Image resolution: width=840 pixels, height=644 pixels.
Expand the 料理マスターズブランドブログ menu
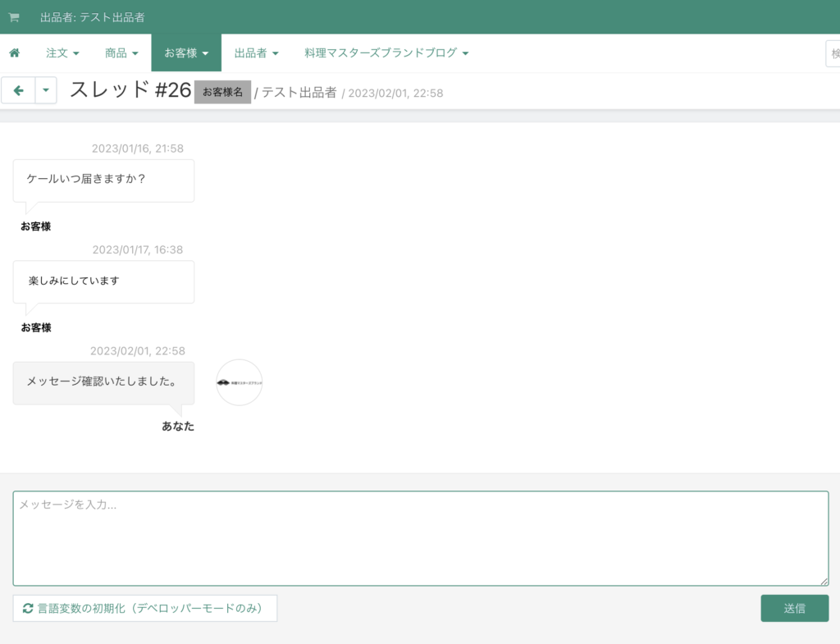click(x=386, y=53)
